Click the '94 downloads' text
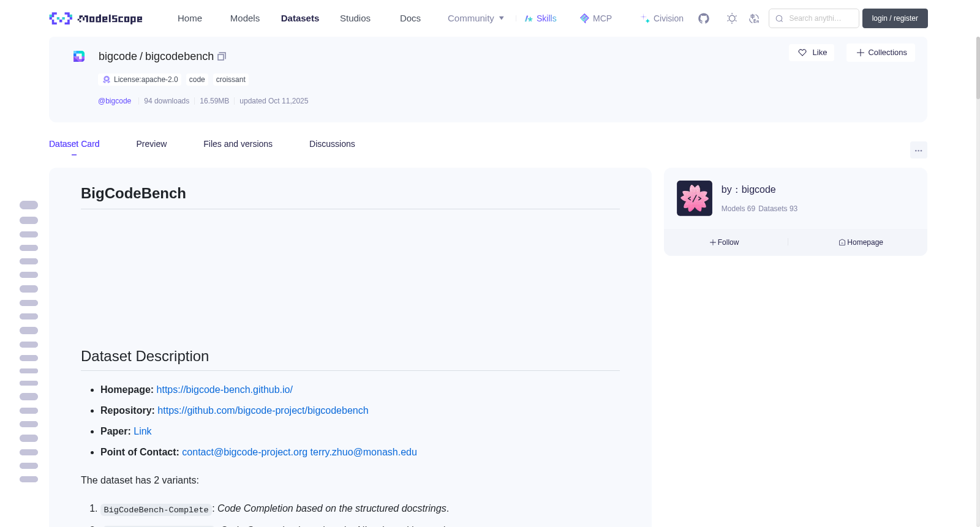The image size is (980, 527). click(167, 101)
